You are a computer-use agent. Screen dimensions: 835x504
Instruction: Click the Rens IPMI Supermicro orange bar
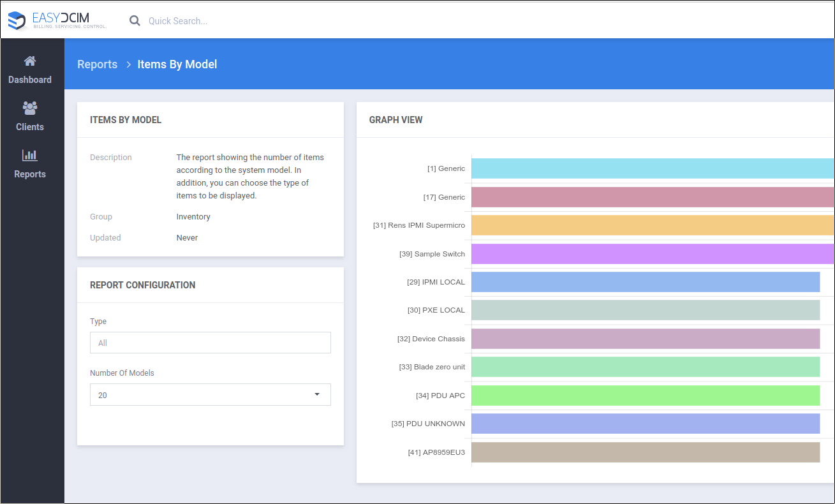click(653, 225)
